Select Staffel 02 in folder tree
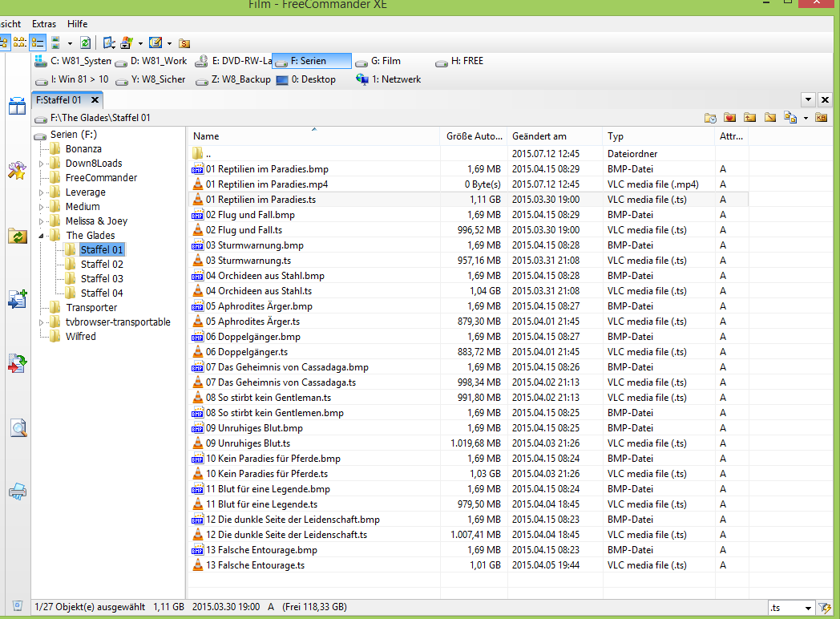840x619 pixels. 102,265
